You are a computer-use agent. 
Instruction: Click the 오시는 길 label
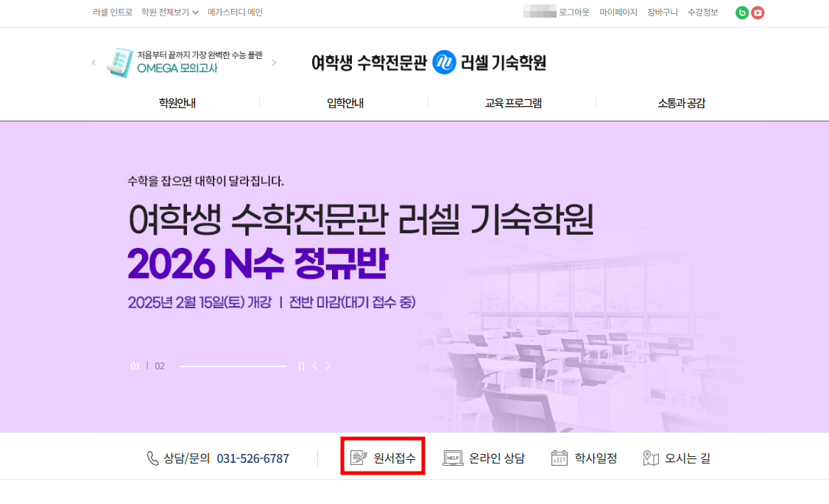688,458
